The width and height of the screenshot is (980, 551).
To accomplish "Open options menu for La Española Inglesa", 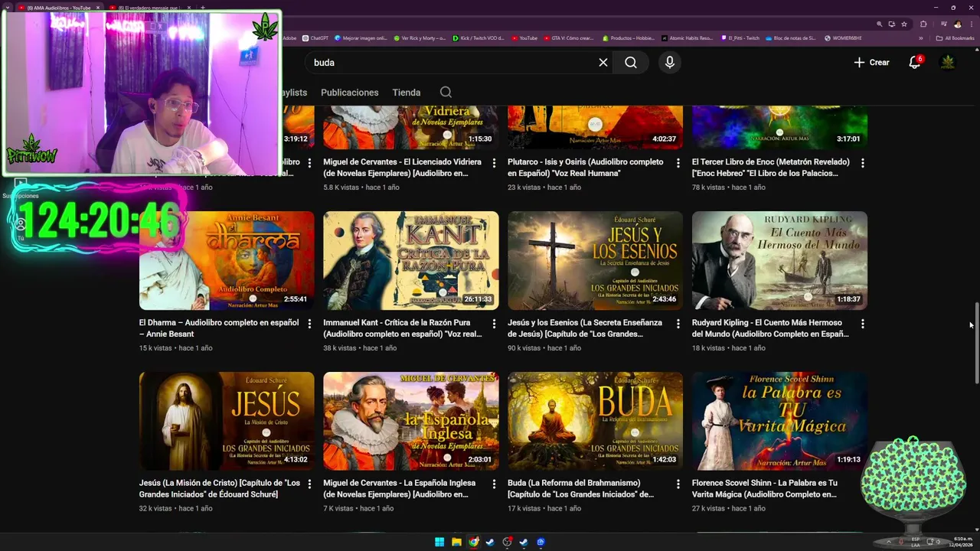I will coord(494,484).
